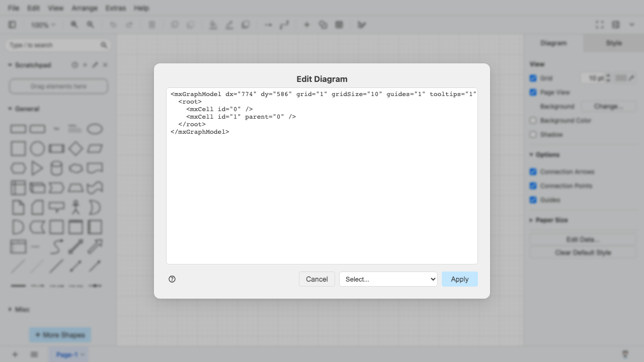The image size is (644, 362).
Task: Click the Scratchpad edit pencil icon
Action: pyautogui.click(x=95, y=65)
